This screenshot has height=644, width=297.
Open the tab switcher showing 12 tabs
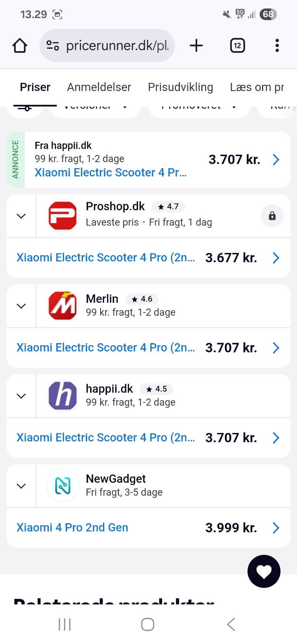pyautogui.click(x=237, y=46)
